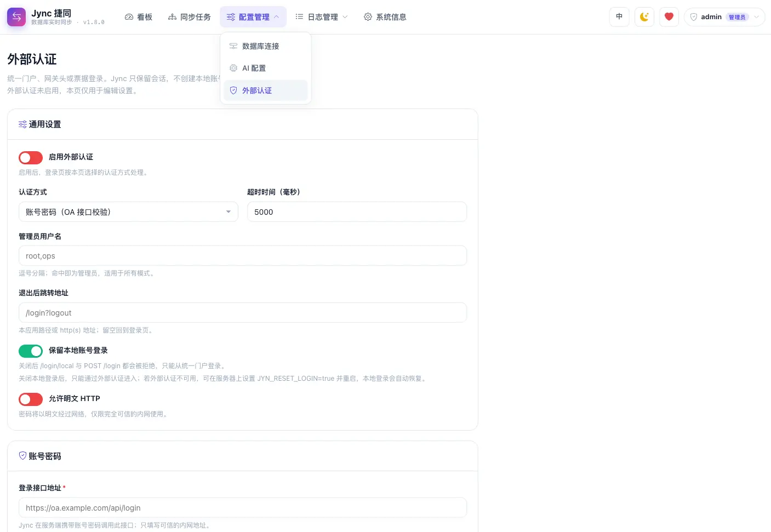Click the red heart icon
771x532 pixels.
(669, 17)
